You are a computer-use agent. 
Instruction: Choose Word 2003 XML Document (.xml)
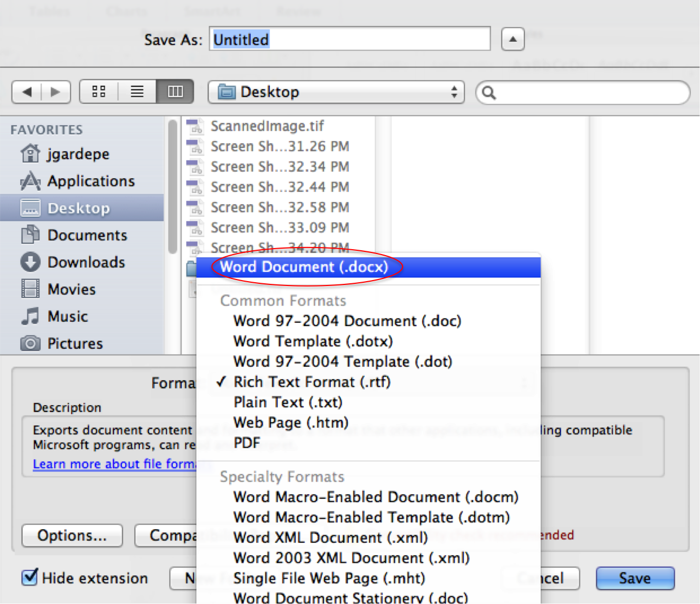(368, 558)
